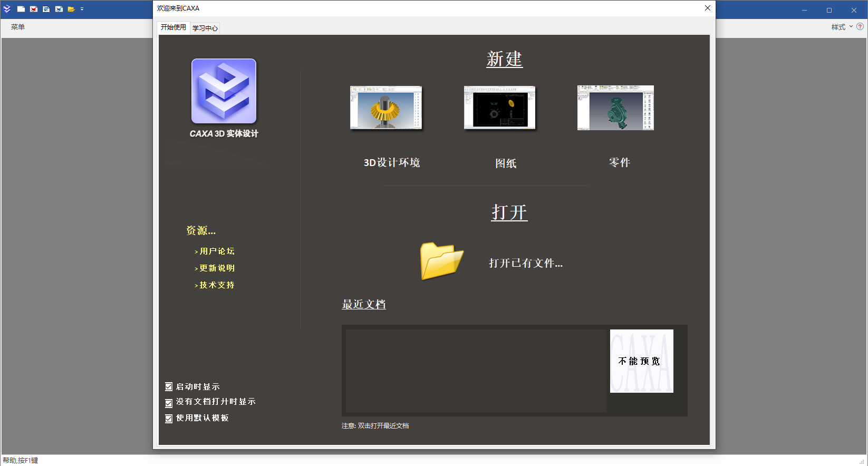The height and width of the screenshot is (466, 868).
Task: Disable the 使用默认模板 checkbox
Action: [x=169, y=419]
